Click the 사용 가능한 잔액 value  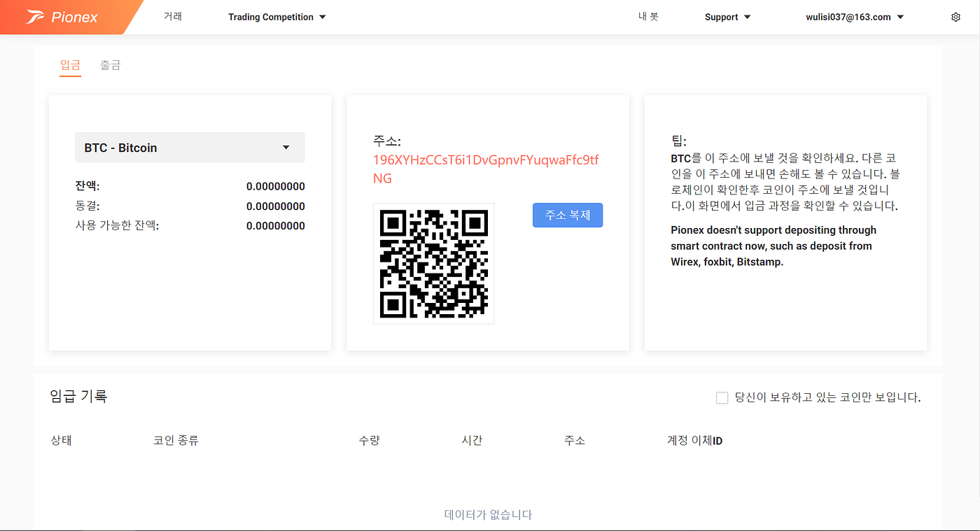pyautogui.click(x=276, y=226)
